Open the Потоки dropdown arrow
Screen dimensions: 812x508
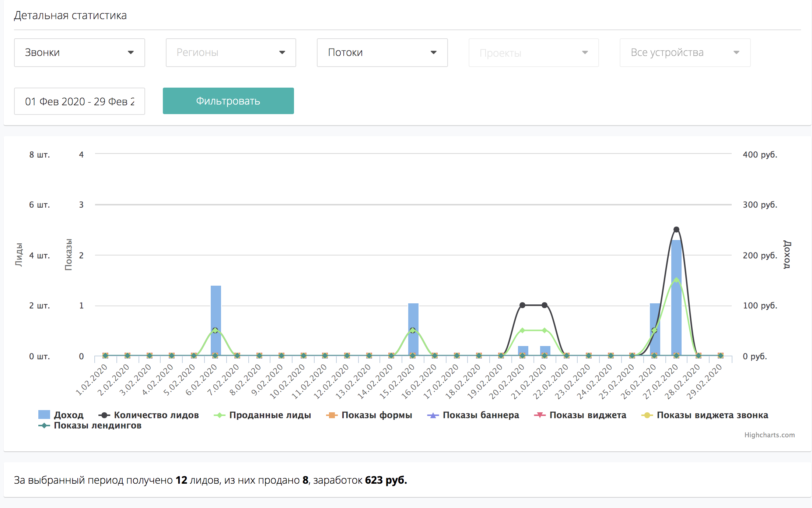[434, 53]
